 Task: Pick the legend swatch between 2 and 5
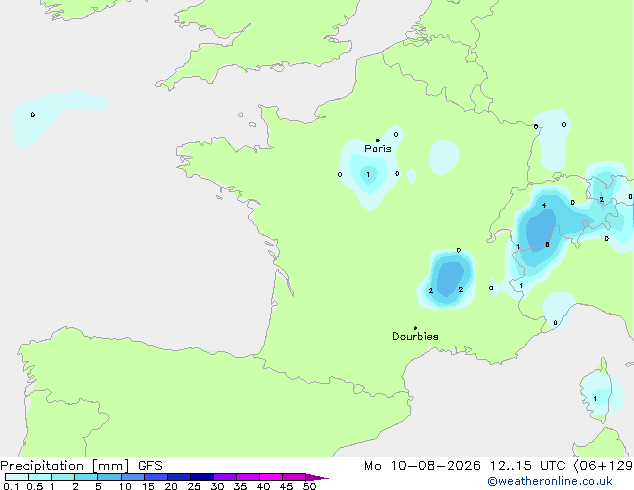[x=86, y=477]
